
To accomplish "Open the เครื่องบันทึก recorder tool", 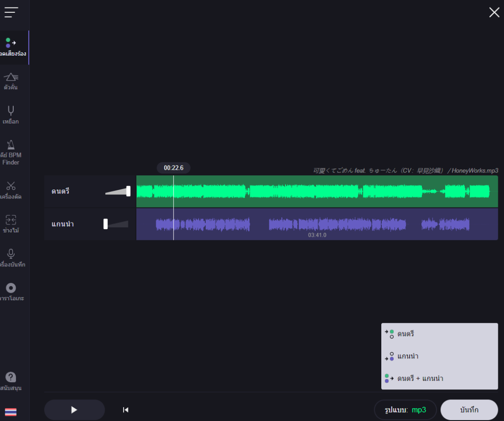I will [x=10, y=257].
